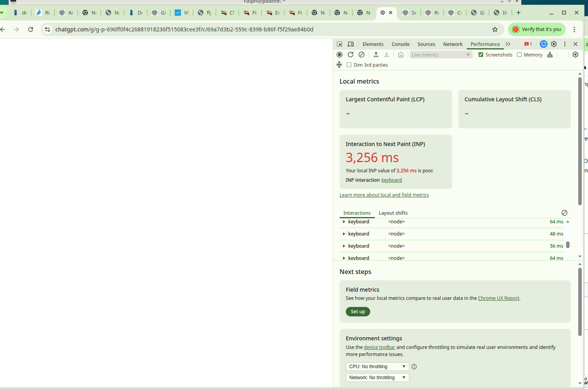The width and height of the screenshot is (588, 389).
Task: Select the Layout shifts tab
Action: click(393, 213)
